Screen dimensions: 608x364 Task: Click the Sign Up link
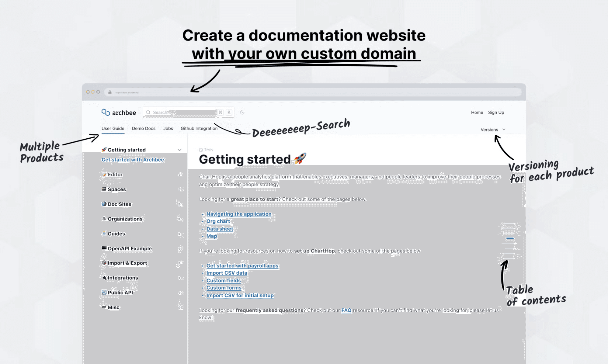click(x=496, y=112)
